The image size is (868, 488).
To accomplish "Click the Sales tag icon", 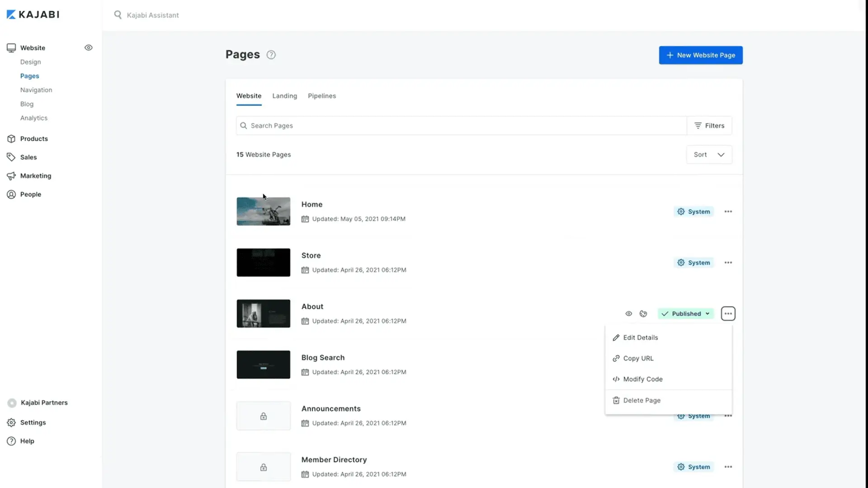I will 11,157.
